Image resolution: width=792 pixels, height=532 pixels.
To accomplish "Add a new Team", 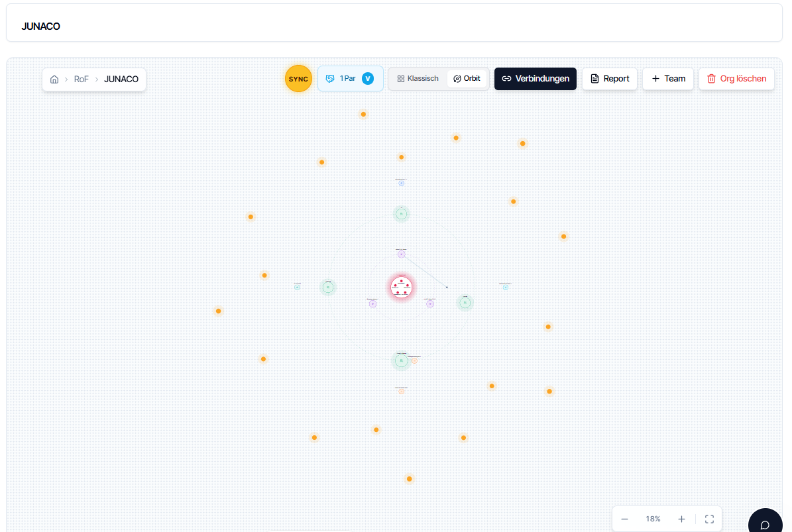I will coord(668,79).
